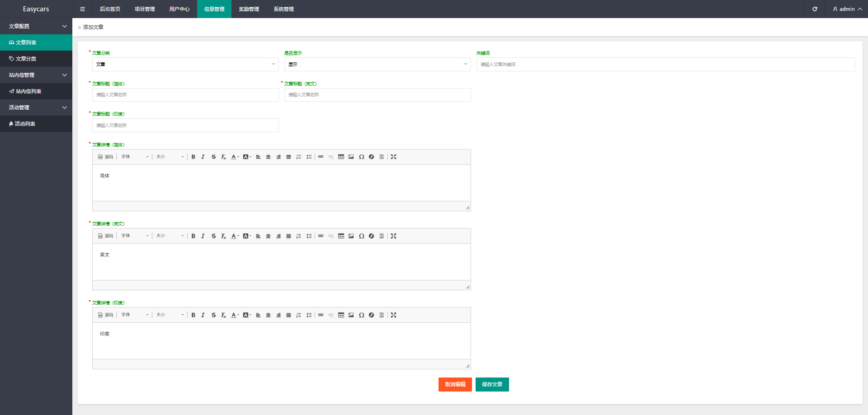The image size is (868, 415).
Task: Toggle bold in the 简体 article editor
Action: [x=193, y=157]
